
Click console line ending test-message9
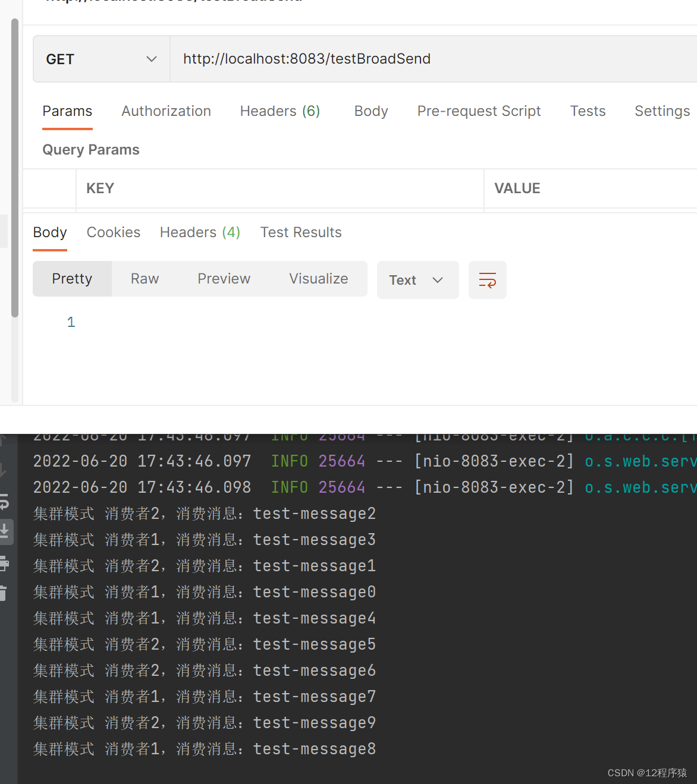pos(205,723)
